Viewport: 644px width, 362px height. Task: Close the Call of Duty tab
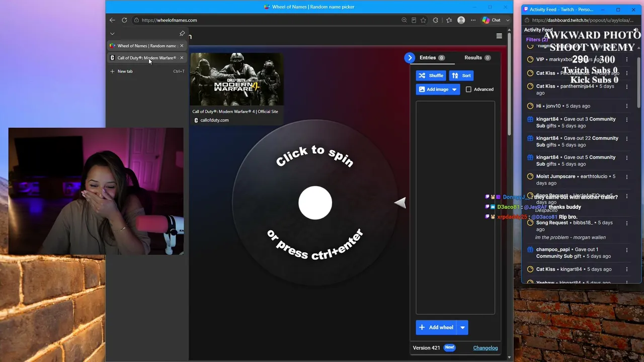pyautogui.click(x=182, y=58)
